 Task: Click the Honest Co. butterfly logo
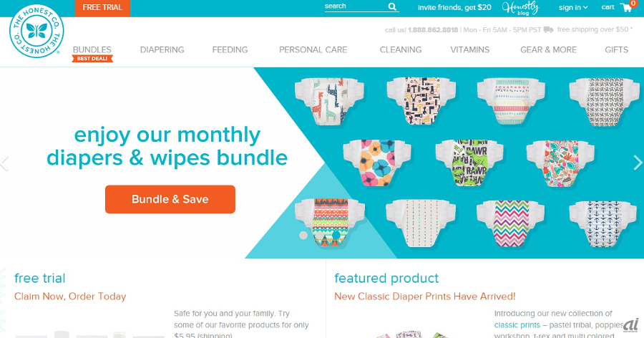coord(36,32)
